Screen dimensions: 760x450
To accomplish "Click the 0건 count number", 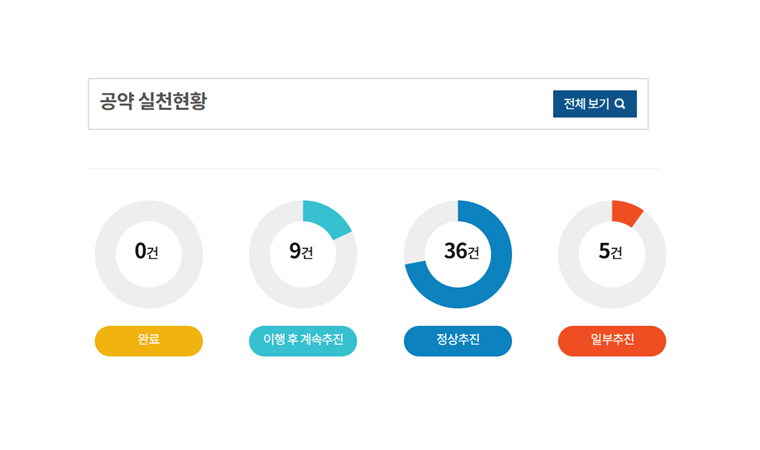I will click(146, 252).
